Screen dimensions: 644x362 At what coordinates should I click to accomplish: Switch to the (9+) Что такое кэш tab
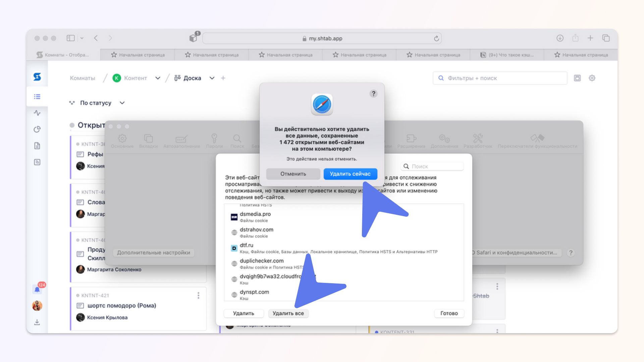coord(507,55)
